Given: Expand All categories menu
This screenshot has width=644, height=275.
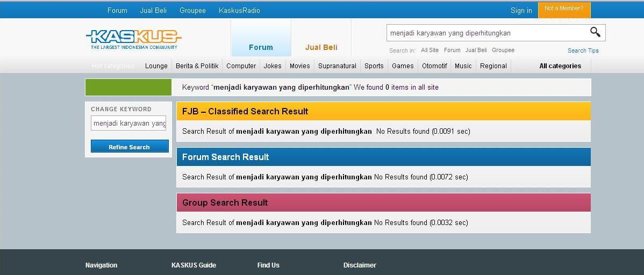Looking at the screenshot, I should (x=560, y=66).
